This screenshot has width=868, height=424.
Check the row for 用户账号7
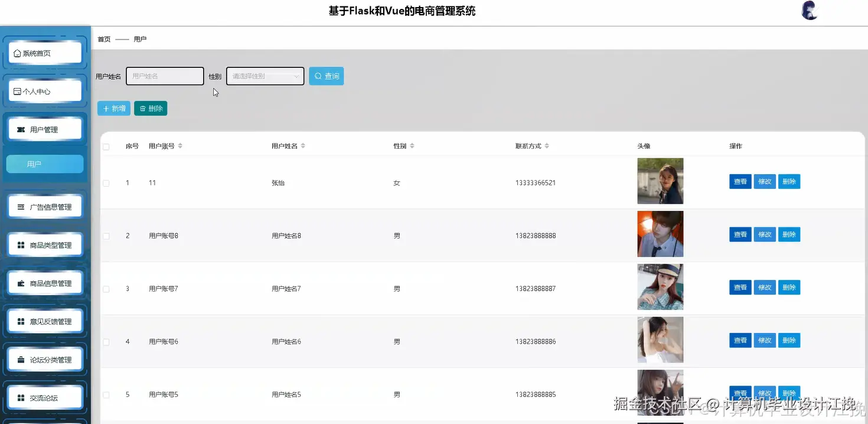(x=106, y=289)
